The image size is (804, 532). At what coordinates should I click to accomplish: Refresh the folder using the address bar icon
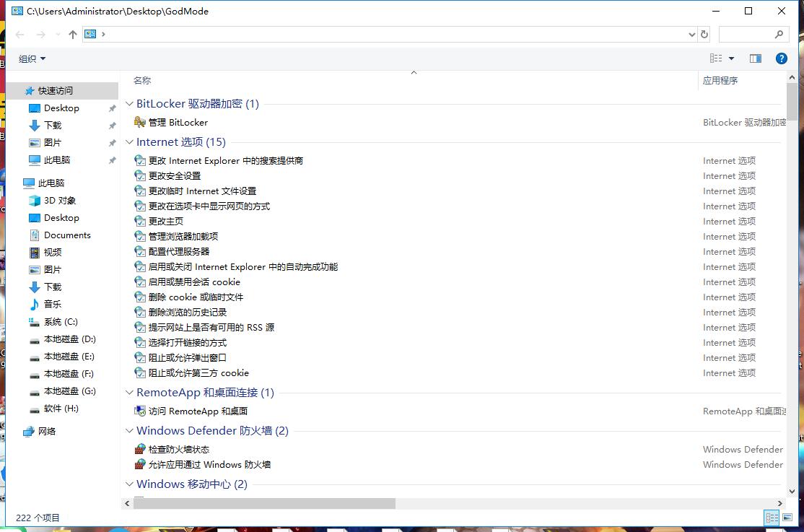(704, 34)
